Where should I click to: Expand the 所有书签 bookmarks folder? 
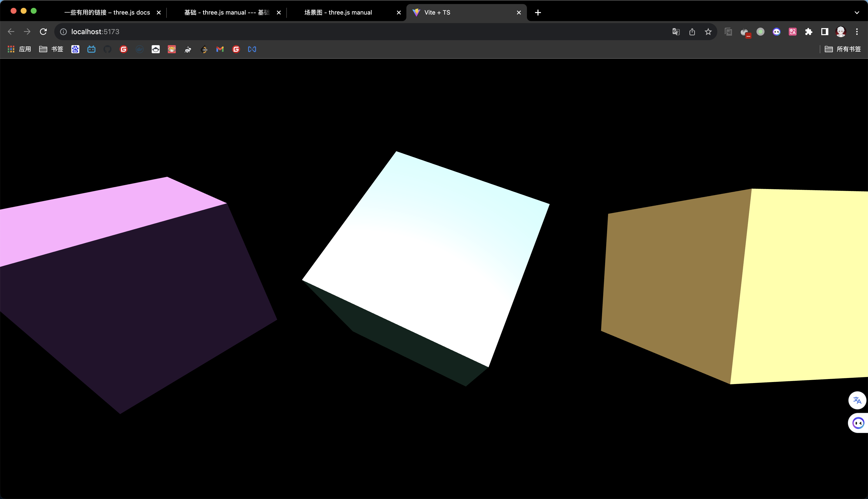[x=843, y=49]
